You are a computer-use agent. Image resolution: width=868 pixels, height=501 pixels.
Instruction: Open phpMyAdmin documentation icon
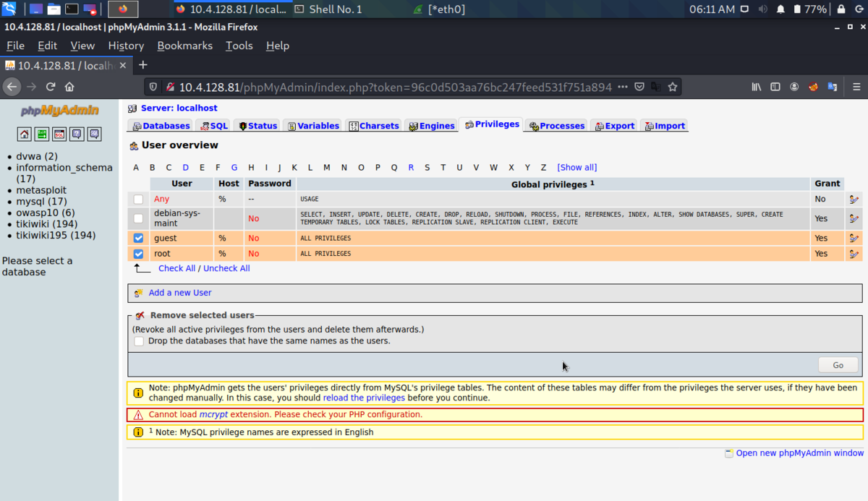pyautogui.click(x=77, y=134)
